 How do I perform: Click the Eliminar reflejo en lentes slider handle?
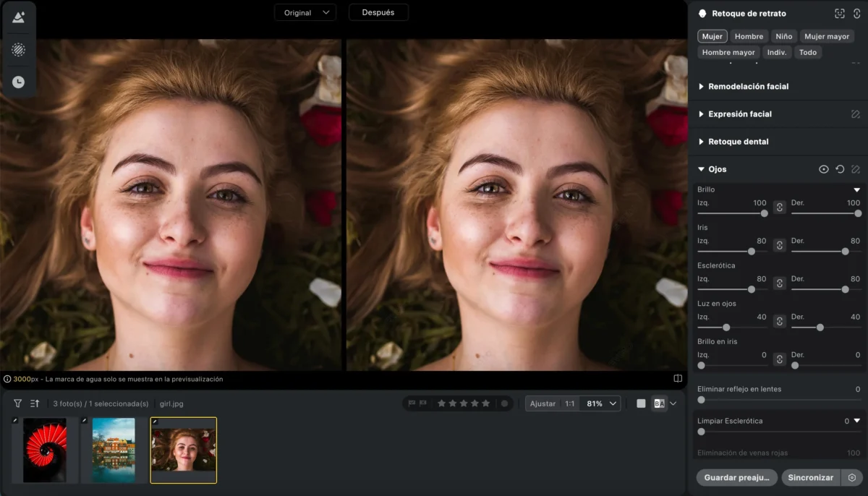click(x=701, y=400)
